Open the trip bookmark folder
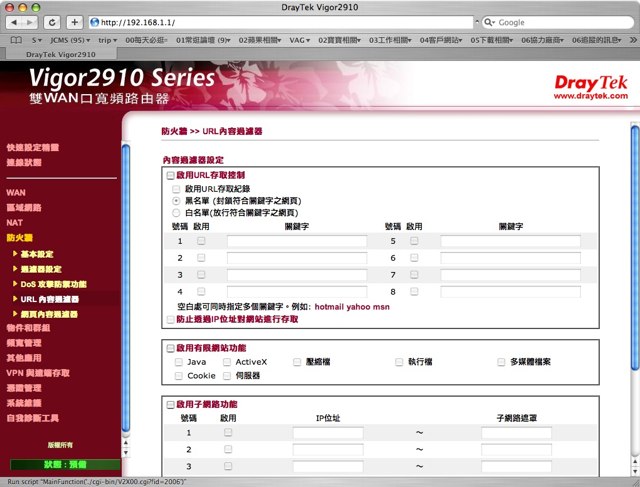The image size is (640, 487). coord(107,40)
